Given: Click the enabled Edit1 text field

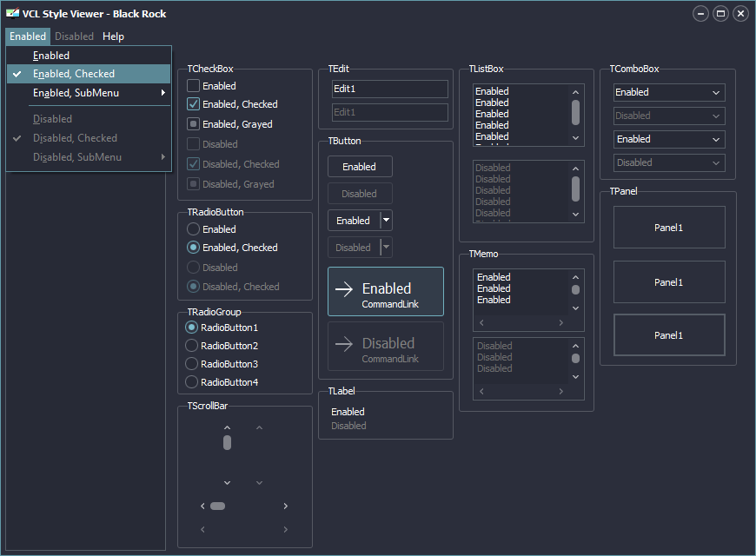Looking at the screenshot, I should [x=390, y=89].
